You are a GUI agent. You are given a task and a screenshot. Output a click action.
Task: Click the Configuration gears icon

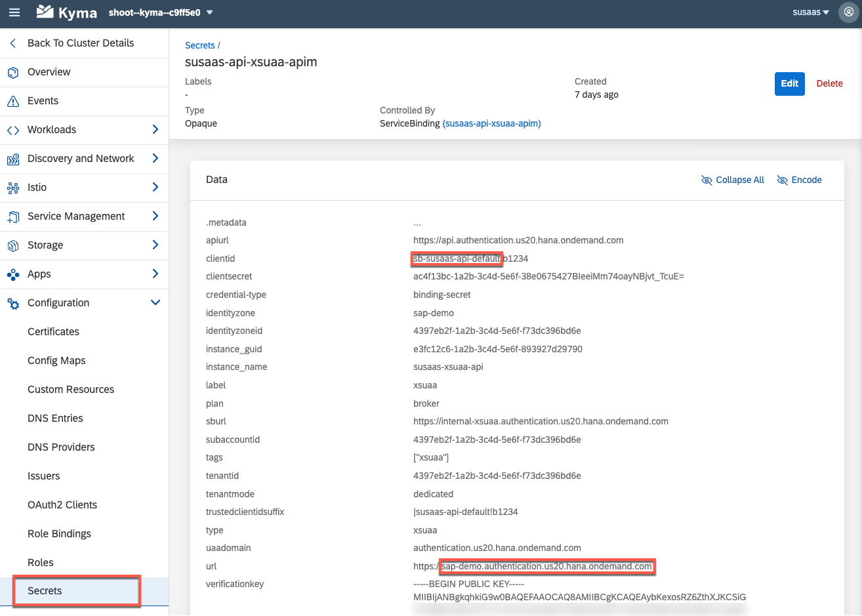pos(13,303)
